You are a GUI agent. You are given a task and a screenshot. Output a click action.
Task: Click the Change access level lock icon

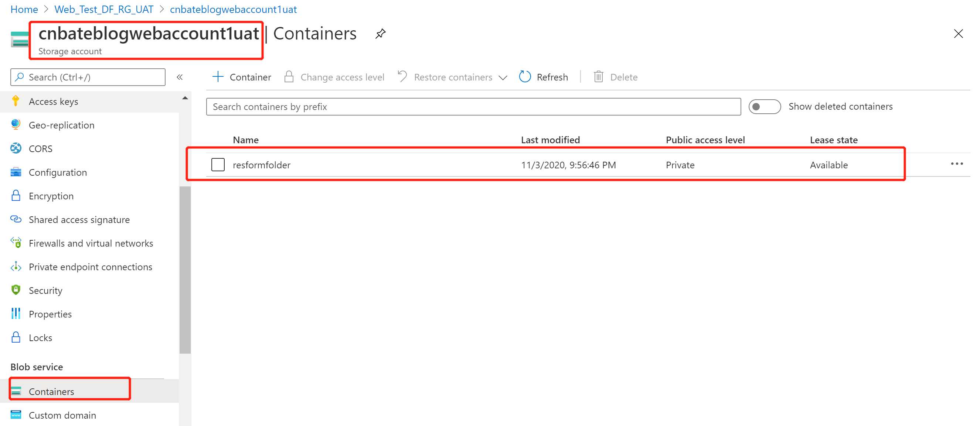click(x=289, y=77)
